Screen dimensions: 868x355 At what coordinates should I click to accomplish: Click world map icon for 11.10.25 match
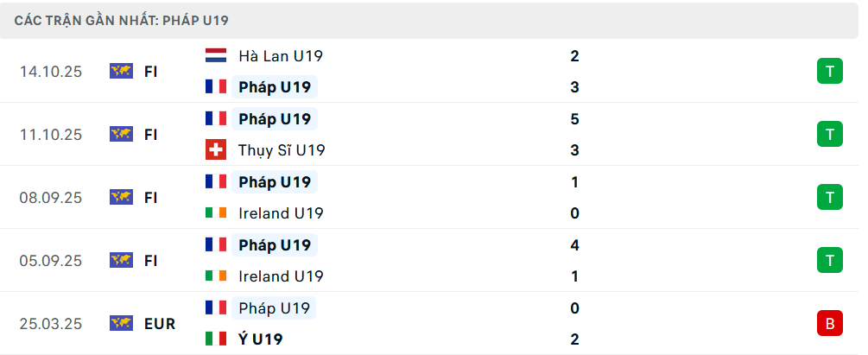(x=121, y=134)
